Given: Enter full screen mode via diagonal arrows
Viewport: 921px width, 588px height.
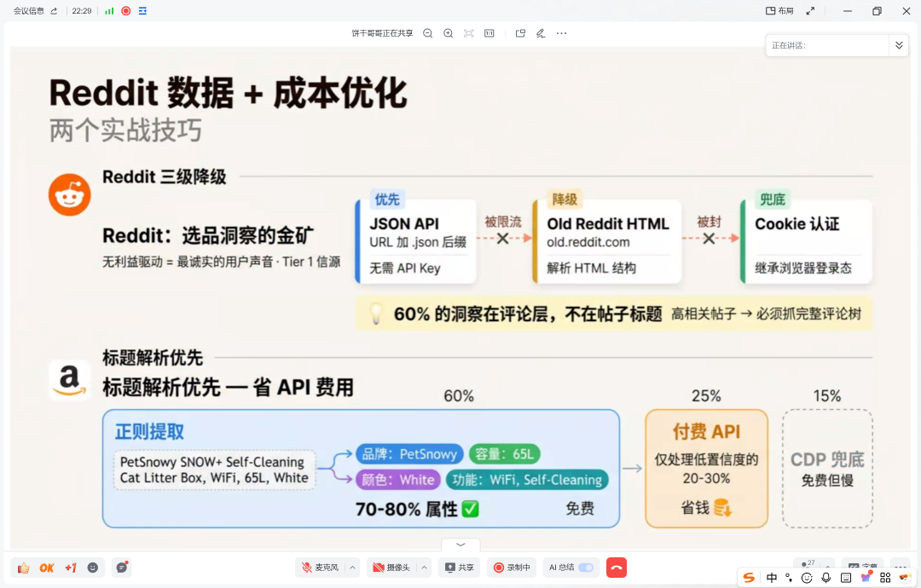Looking at the screenshot, I should click(x=811, y=10).
